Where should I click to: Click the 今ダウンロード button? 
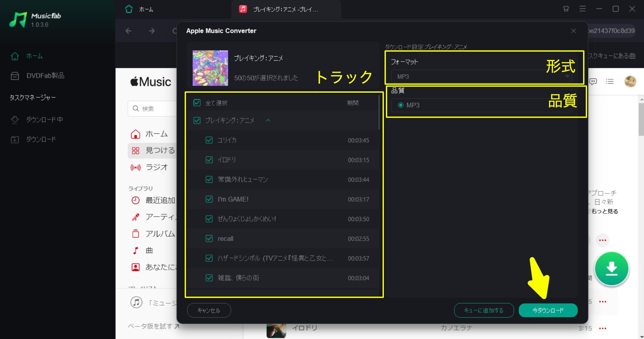tap(548, 310)
